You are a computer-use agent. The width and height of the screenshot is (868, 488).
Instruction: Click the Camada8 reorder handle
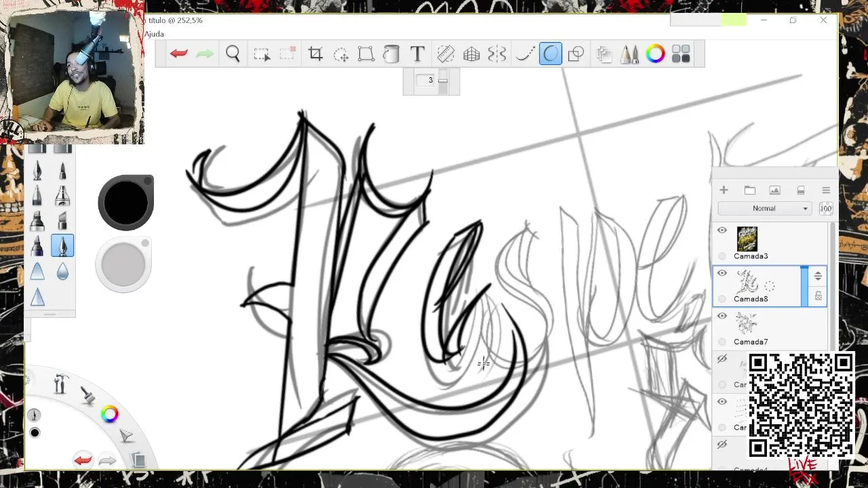(x=818, y=276)
